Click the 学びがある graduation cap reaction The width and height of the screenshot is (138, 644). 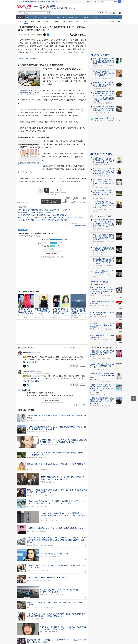(66, 200)
